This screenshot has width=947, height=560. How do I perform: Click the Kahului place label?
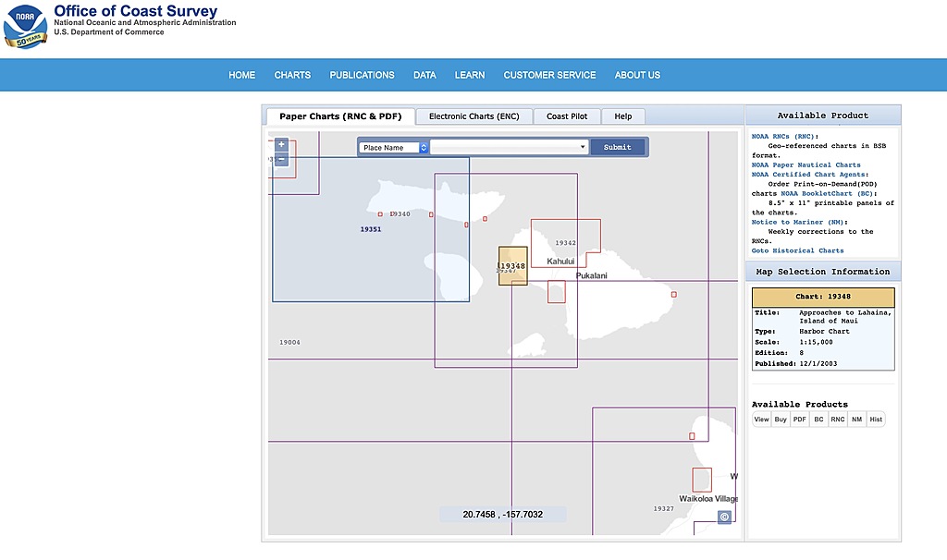pos(560,262)
